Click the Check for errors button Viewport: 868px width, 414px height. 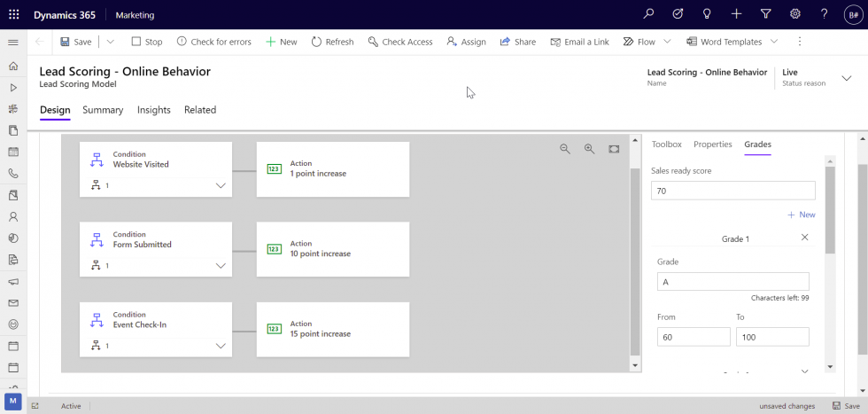point(213,42)
